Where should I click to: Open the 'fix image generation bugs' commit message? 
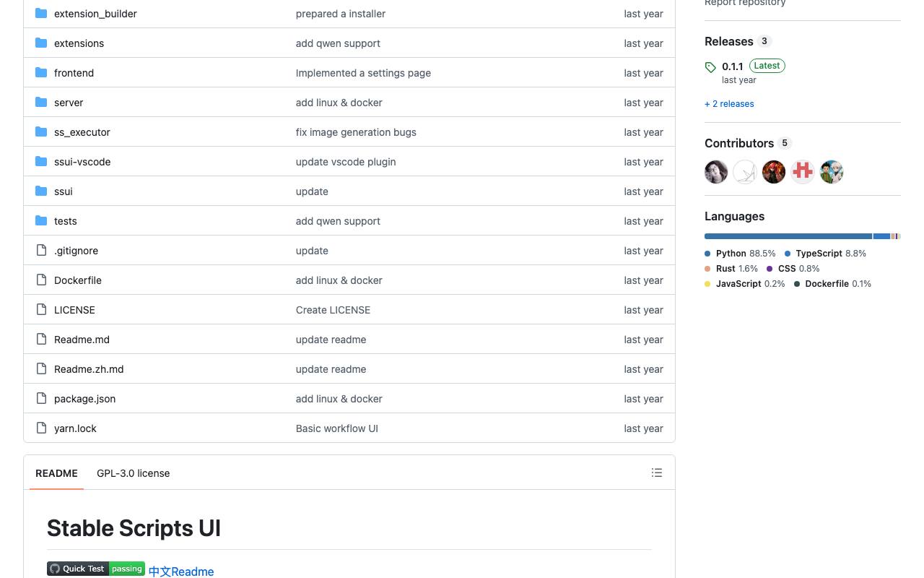tap(356, 132)
